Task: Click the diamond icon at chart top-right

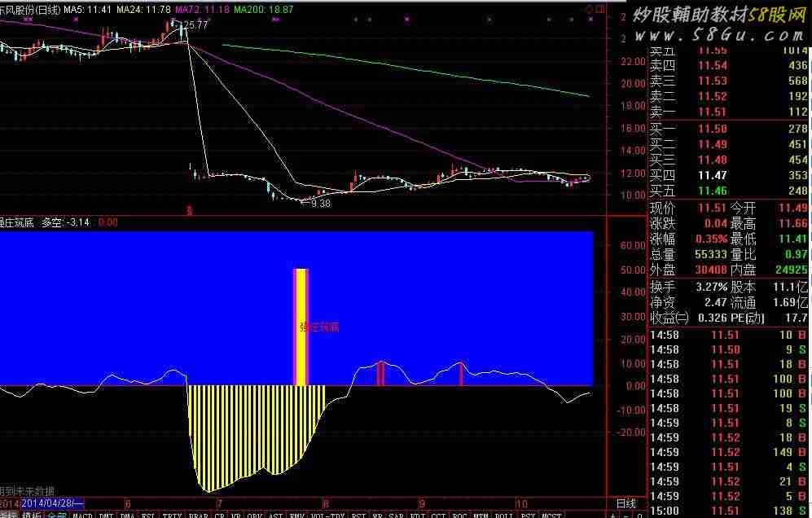Action: (x=589, y=9)
